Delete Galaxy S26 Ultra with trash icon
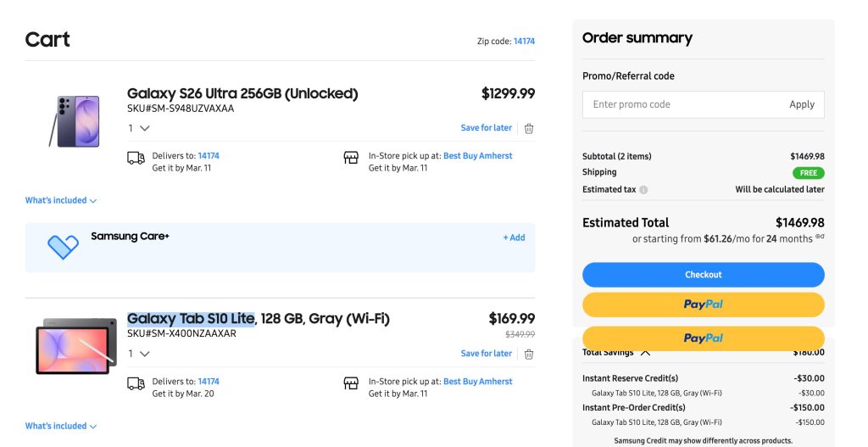 click(529, 129)
